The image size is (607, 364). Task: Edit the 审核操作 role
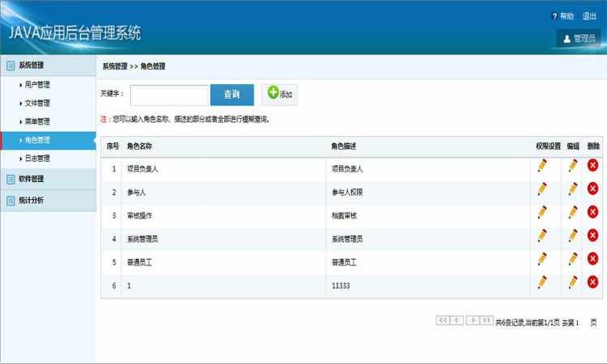coord(572,212)
